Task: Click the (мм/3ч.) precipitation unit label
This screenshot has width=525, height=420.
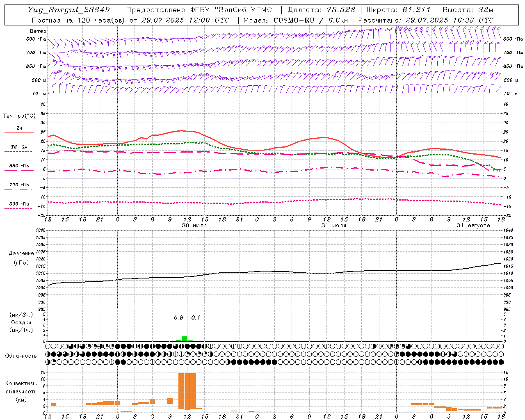Action: pos(21,315)
